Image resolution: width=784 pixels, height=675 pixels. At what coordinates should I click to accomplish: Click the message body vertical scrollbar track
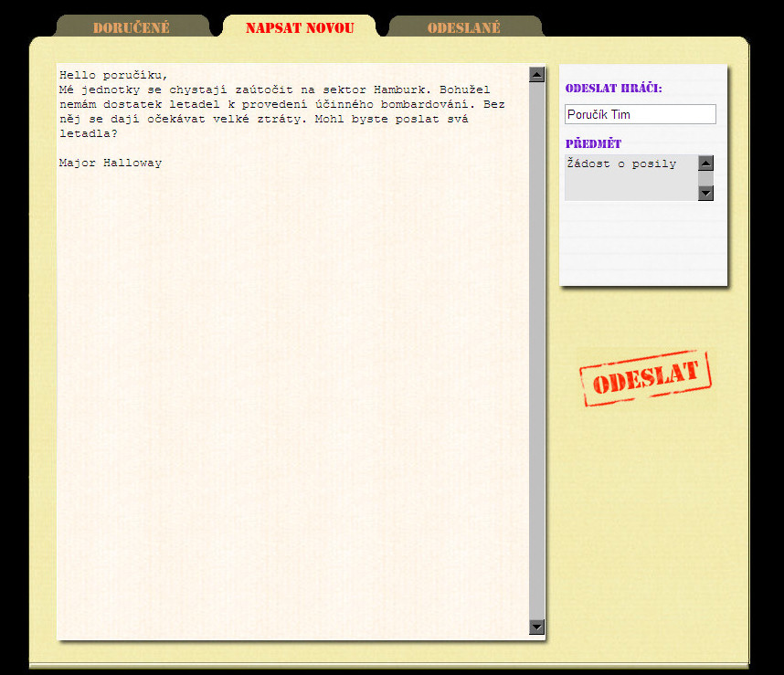(x=536, y=351)
